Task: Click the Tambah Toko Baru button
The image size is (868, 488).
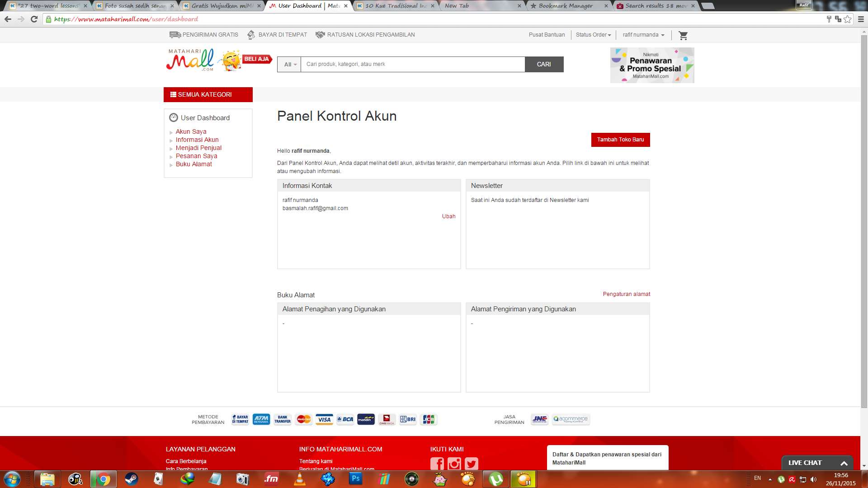Action: click(620, 140)
